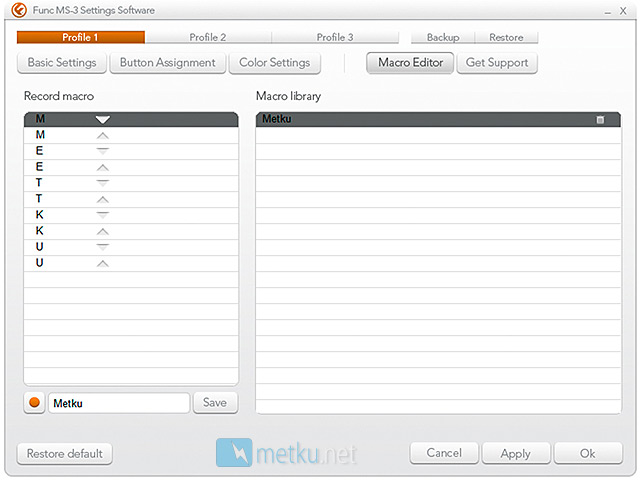The width and height of the screenshot is (640, 480).
Task: Click key-up arrow beside second K row
Action: [x=102, y=231]
